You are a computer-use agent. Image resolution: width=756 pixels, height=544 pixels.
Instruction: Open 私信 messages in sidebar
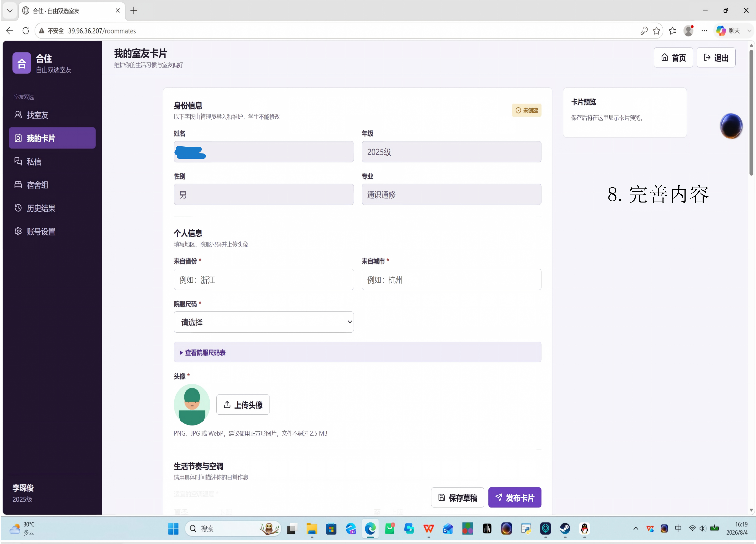[x=52, y=161]
